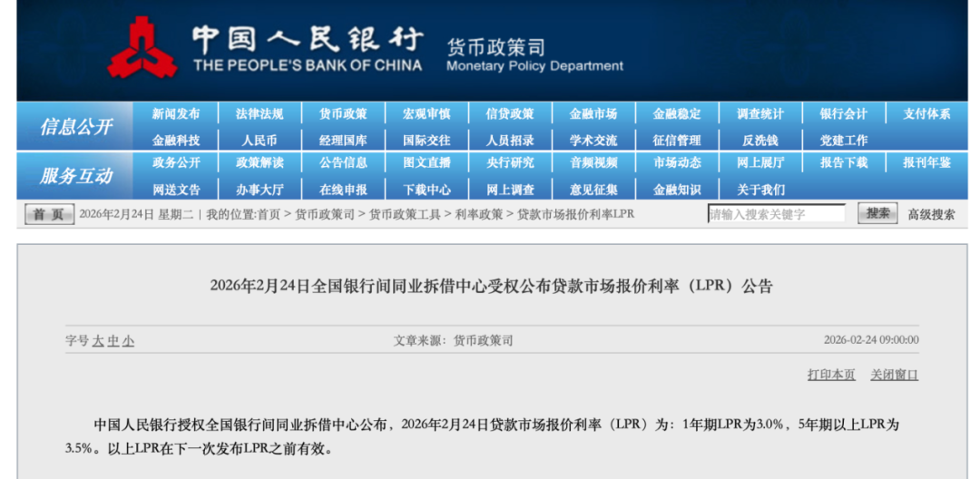Go to 办事大厅 page
The height and width of the screenshot is (479, 980).
point(260,190)
